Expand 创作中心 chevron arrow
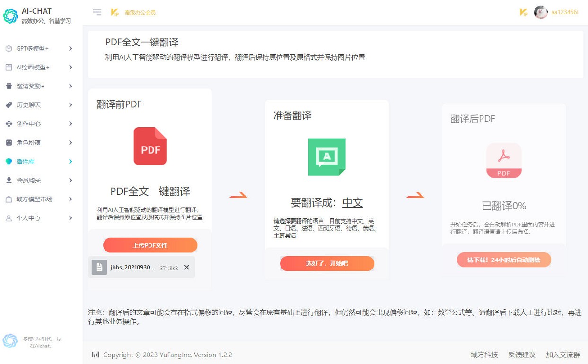The width and height of the screenshot is (588, 364). pyautogui.click(x=70, y=124)
